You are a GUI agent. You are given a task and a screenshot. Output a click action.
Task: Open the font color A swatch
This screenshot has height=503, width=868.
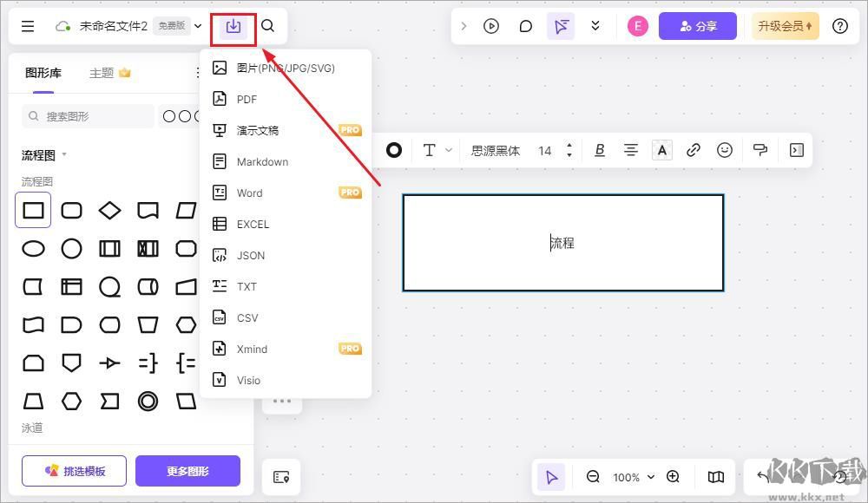coord(662,150)
